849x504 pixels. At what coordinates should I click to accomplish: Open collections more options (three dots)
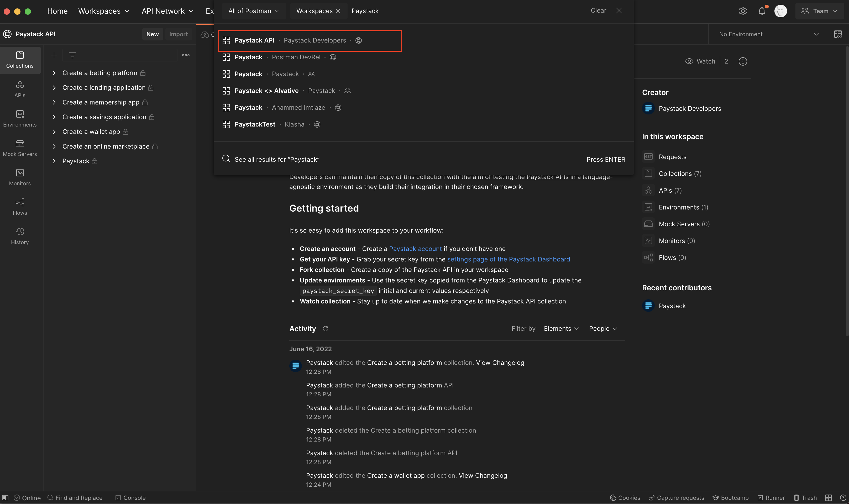click(186, 55)
